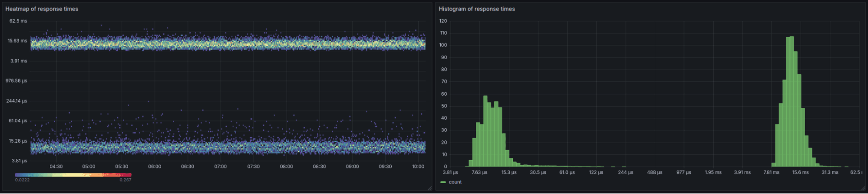Click the 3.81 µs x-axis label on histogram
Screen dimensions: 868x194
coord(450,173)
